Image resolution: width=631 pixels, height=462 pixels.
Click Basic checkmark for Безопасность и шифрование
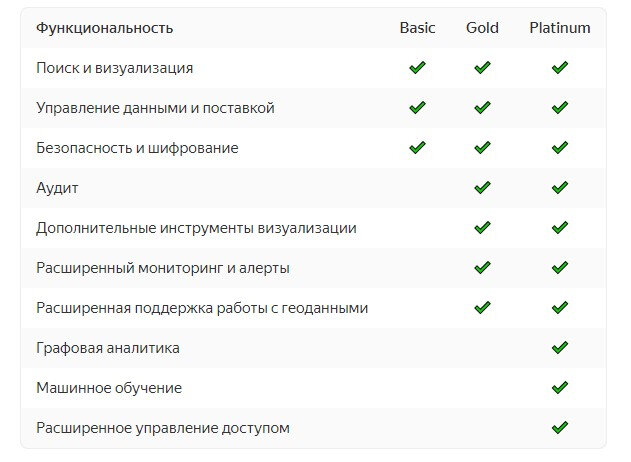click(x=417, y=148)
